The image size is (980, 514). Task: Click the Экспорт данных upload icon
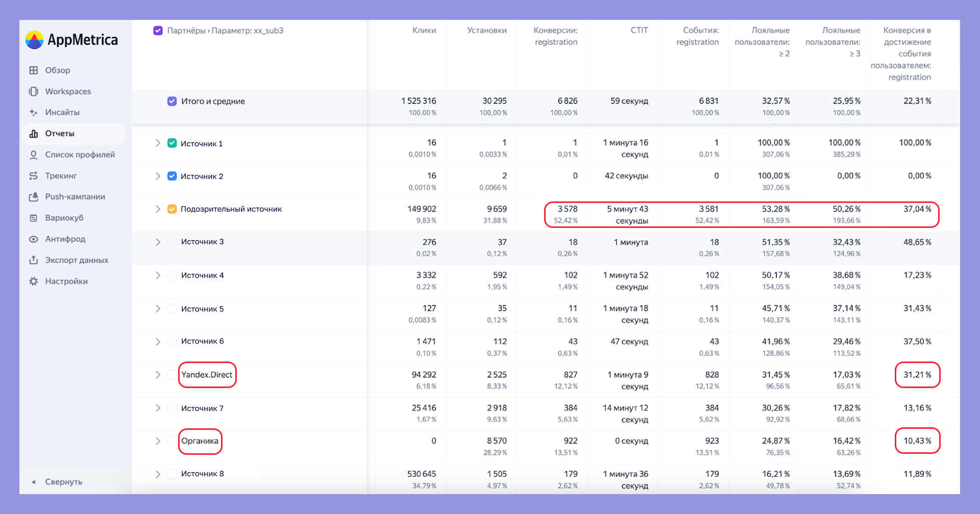click(34, 260)
